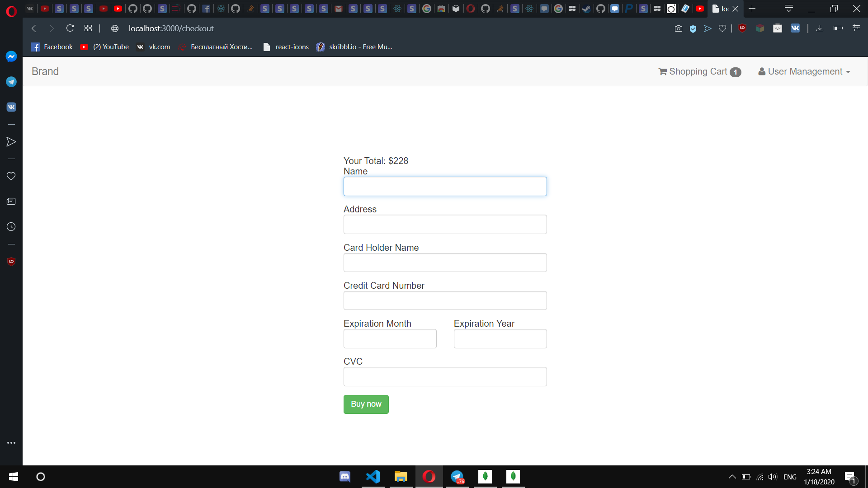868x488 pixels.
Task: Open History clock in the sidebar
Action: [11, 227]
